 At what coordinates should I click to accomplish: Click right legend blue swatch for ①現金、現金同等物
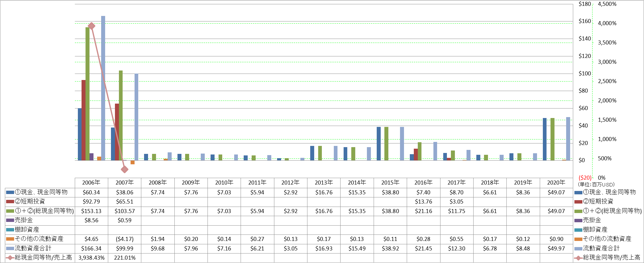click(578, 192)
